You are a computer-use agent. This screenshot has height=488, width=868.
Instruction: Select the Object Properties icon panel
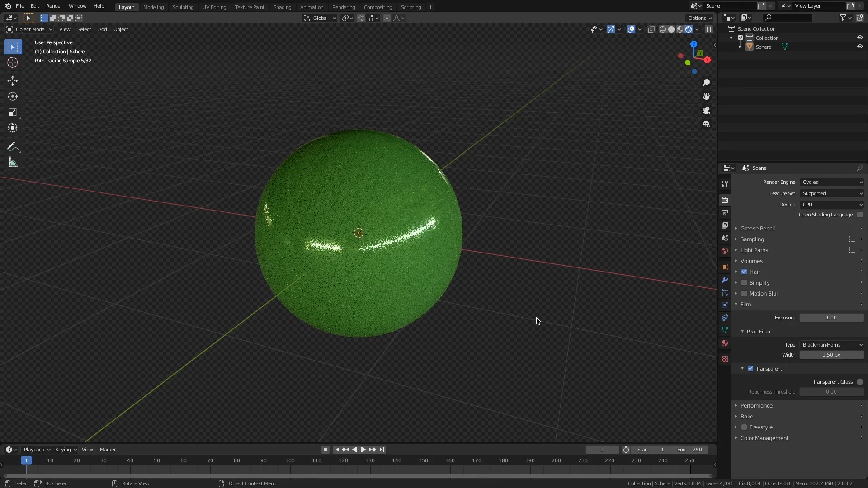(x=725, y=266)
